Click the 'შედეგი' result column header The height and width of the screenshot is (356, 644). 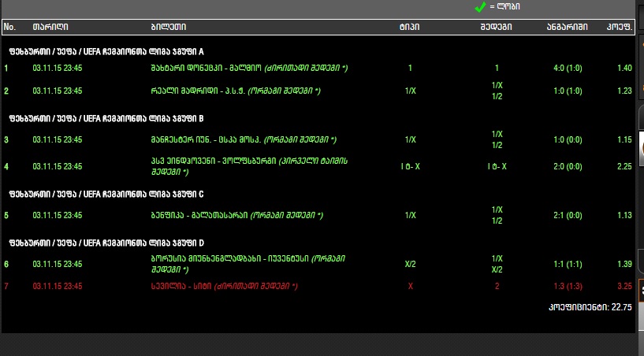[x=496, y=27]
